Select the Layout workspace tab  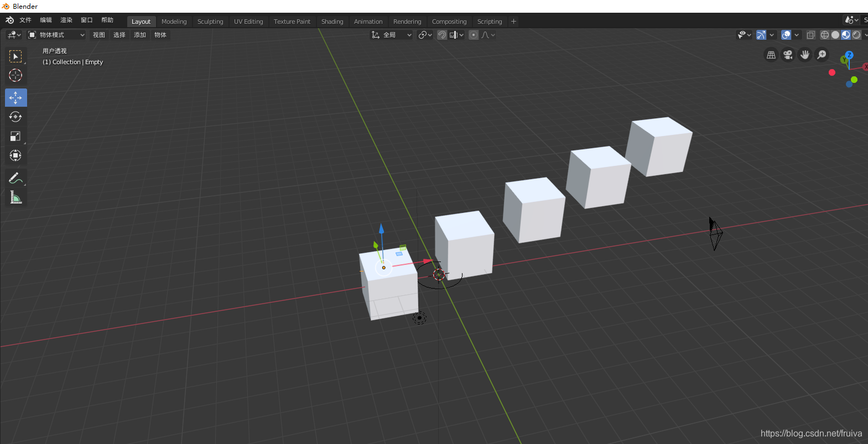point(141,22)
